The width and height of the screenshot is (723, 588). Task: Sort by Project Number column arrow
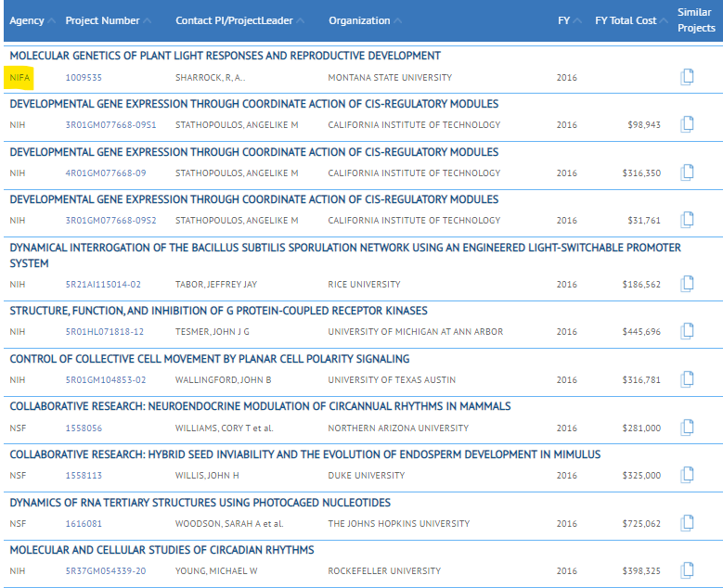(147, 20)
